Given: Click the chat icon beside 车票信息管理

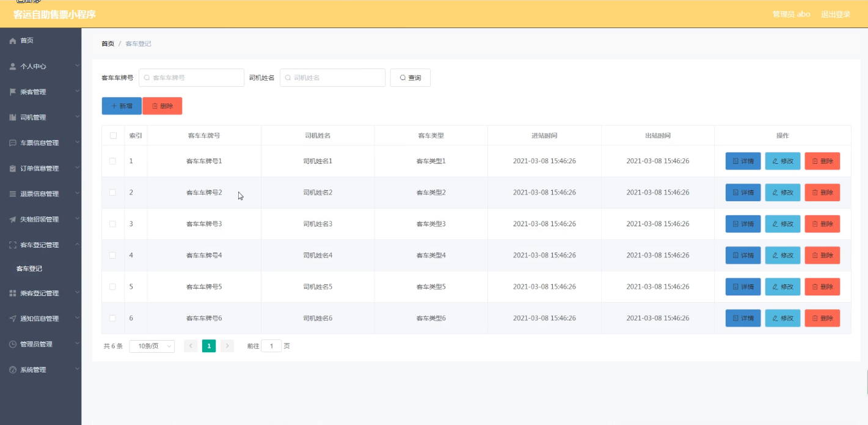Looking at the screenshot, I should pyautogui.click(x=13, y=143).
